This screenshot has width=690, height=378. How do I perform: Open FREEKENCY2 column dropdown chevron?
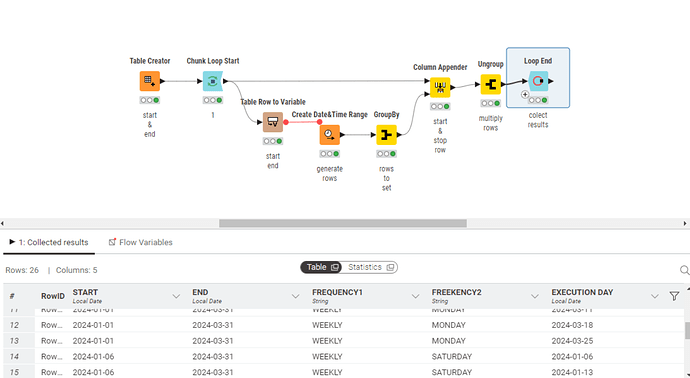click(535, 296)
